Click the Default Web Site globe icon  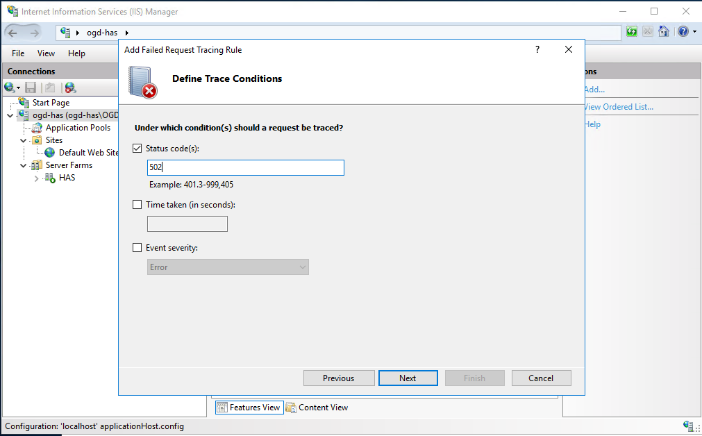[x=50, y=153]
